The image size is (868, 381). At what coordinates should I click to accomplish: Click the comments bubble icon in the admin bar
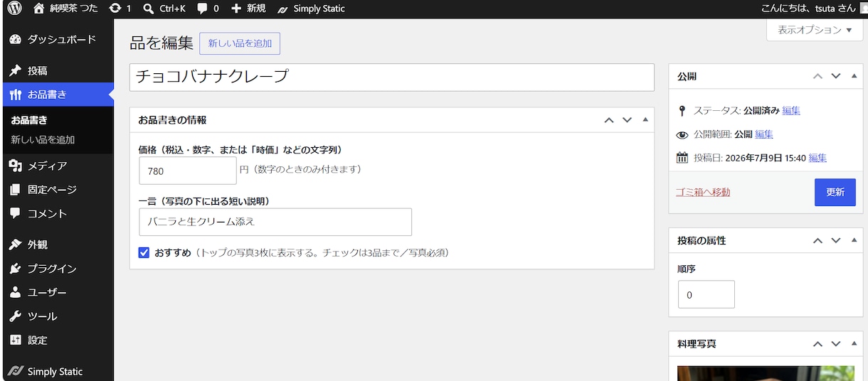coord(203,9)
